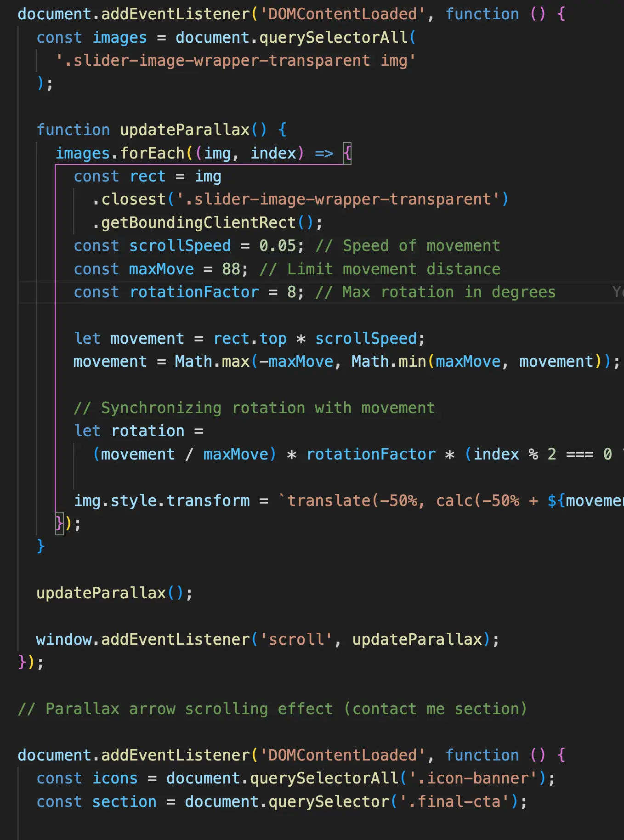
Task: Click 'rotationFactor' in its const declaration
Action: (194, 292)
